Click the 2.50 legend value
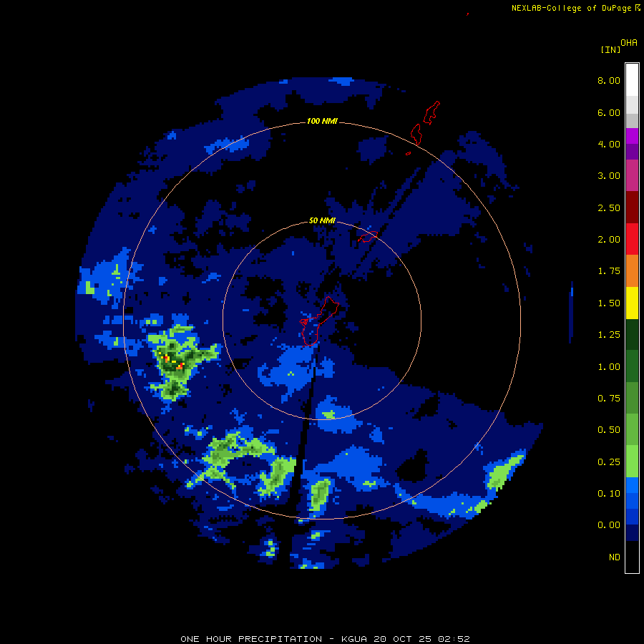Screen dimensions: 644x644 pos(609,208)
